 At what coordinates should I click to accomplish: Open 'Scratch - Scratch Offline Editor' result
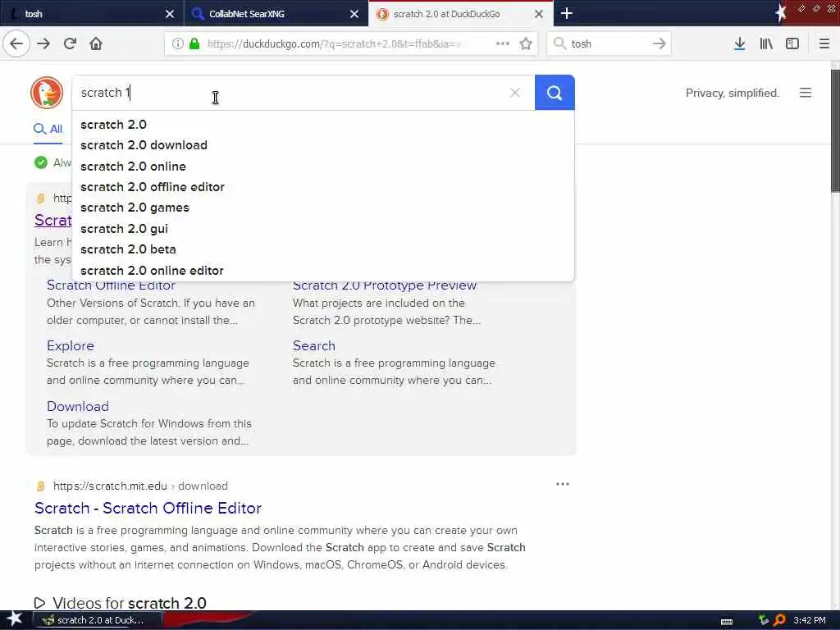coord(148,508)
